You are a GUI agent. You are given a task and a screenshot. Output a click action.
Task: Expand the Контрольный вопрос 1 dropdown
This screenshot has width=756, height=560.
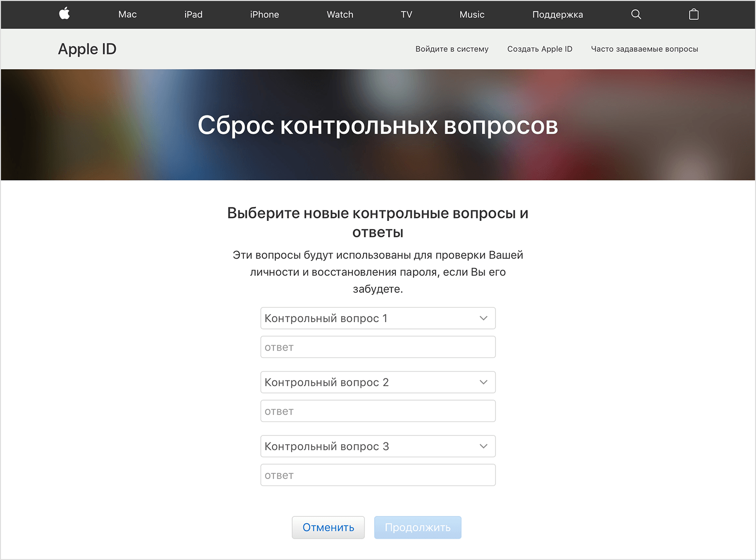click(x=378, y=318)
